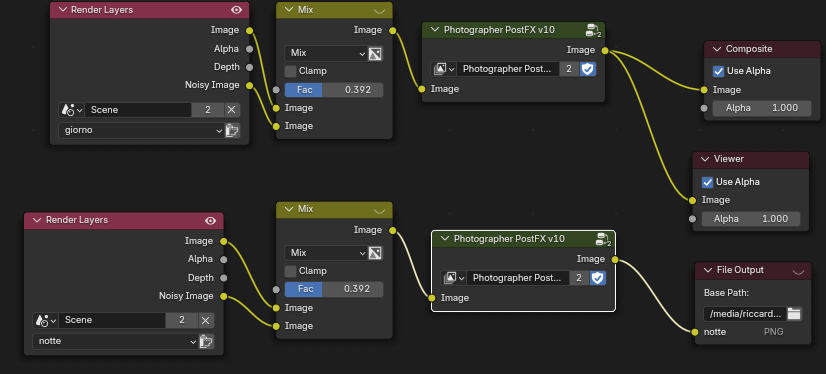Open blend type dropdown on notte Mix node
This screenshot has width=826, height=374.
(x=326, y=253)
